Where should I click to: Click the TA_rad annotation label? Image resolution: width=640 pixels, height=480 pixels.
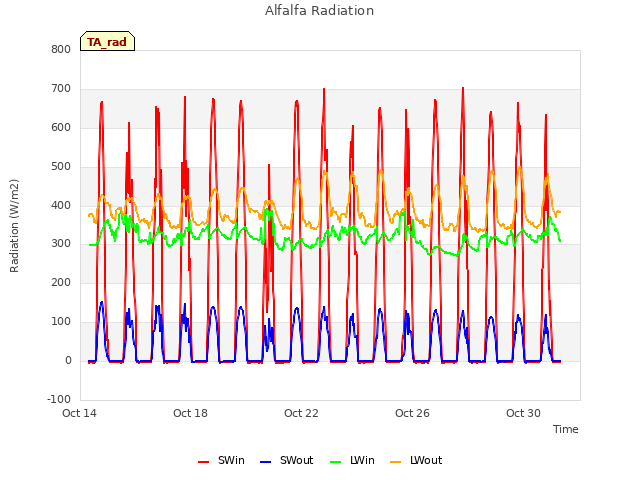[x=107, y=41]
